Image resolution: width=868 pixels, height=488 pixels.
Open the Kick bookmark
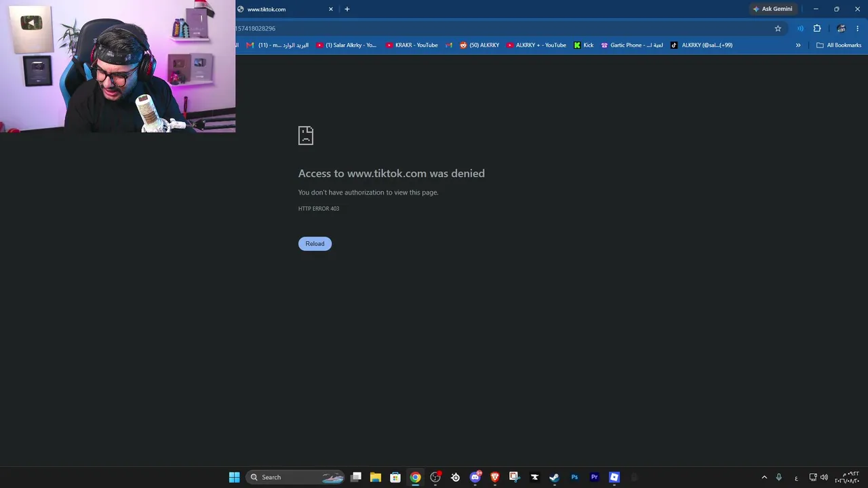[x=583, y=45]
